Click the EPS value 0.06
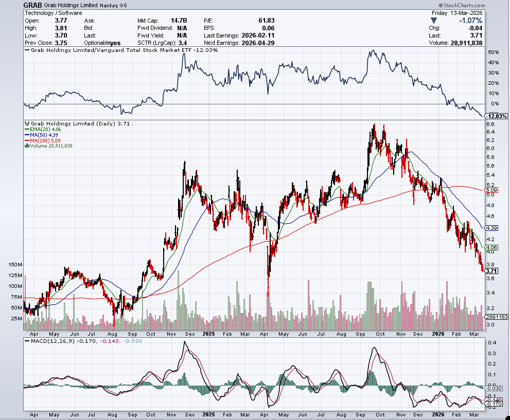 tap(268, 28)
